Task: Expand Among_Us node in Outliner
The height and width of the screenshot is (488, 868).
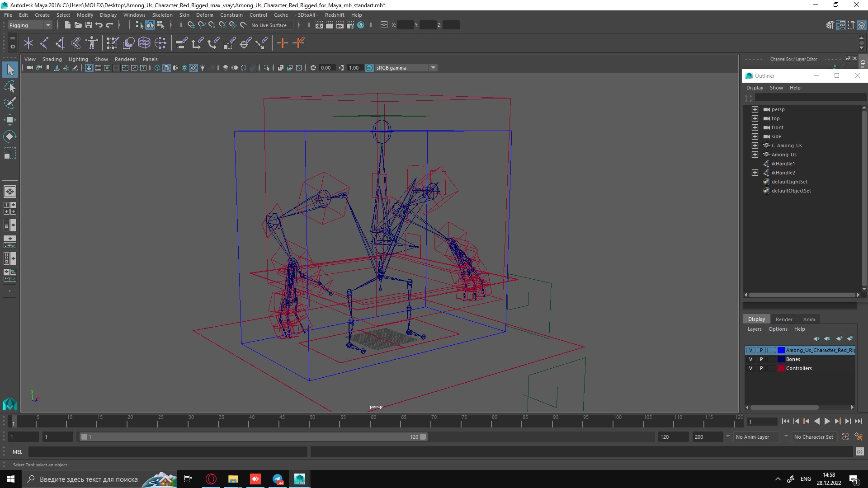Action: pos(755,155)
